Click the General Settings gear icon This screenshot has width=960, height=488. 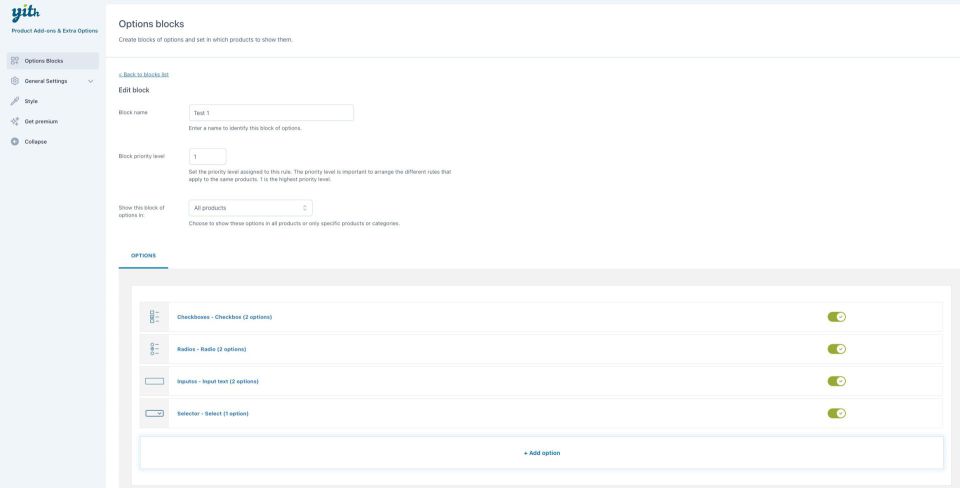point(15,81)
